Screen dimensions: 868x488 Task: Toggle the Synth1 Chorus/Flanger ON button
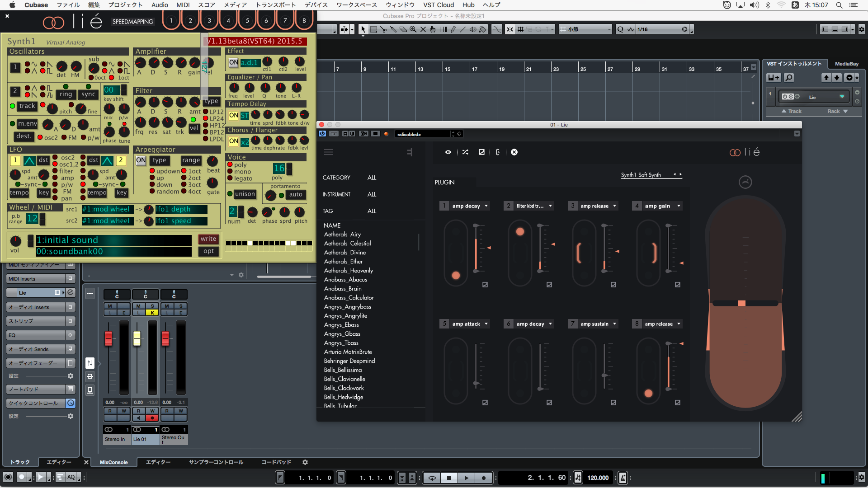click(233, 141)
